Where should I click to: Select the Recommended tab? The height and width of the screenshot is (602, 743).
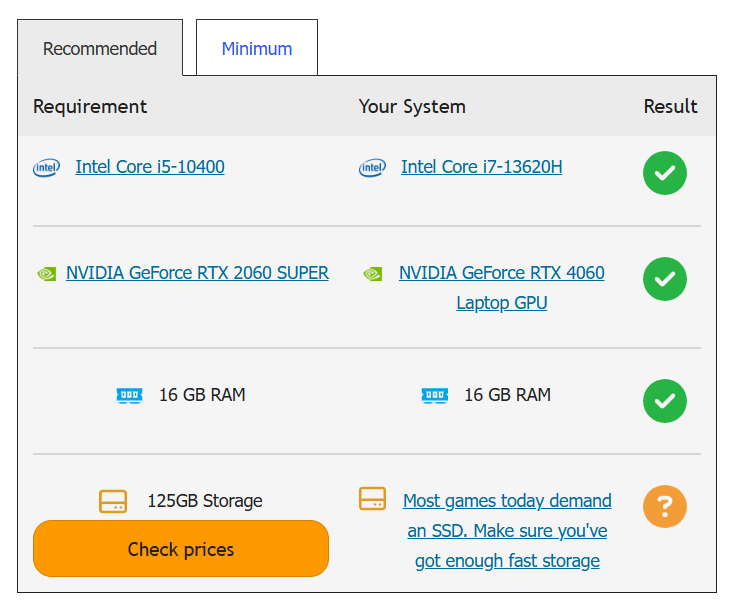click(x=100, y=48)
